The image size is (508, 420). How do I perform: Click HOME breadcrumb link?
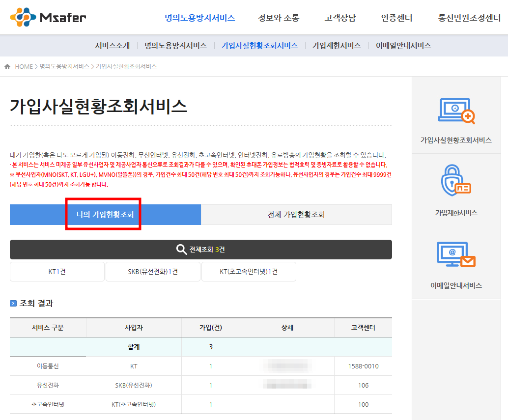pos(24,66)
